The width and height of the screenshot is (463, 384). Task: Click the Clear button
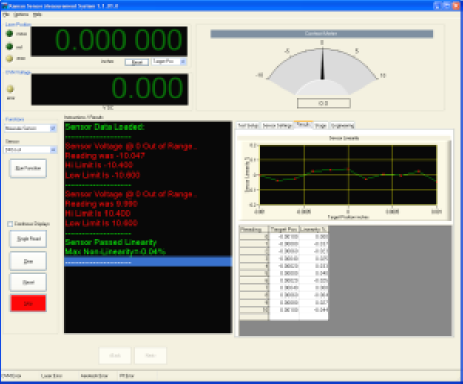(28, 261)
